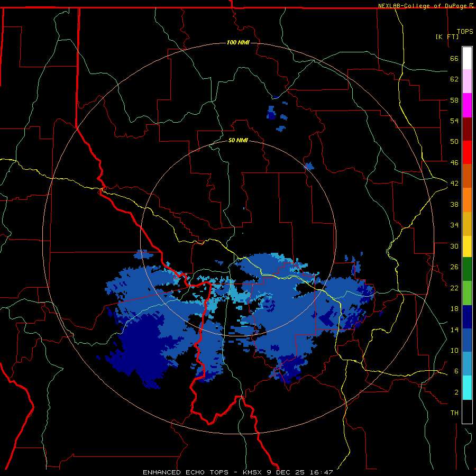Click the light steel-blue legend swatch
This screenshot has height=476, width=476.
tap(467, 364)
